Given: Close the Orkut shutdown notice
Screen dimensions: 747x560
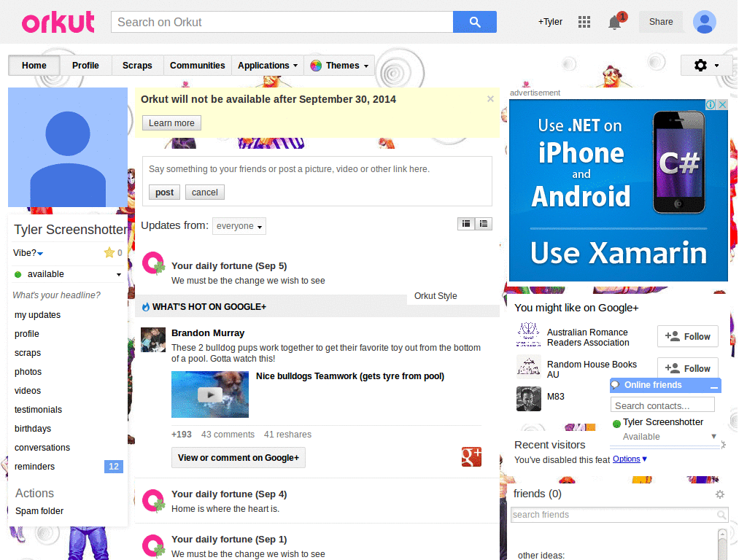Looking at the screenshot, I should click(x=490, y=99).
